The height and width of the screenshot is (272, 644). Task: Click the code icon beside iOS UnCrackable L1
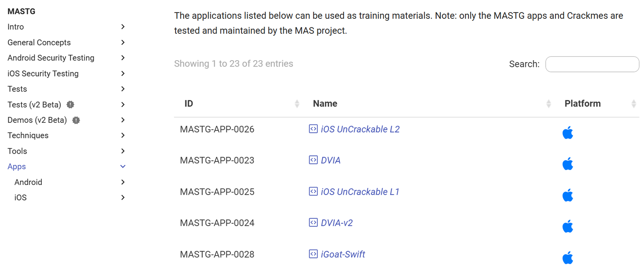(313, 191)
